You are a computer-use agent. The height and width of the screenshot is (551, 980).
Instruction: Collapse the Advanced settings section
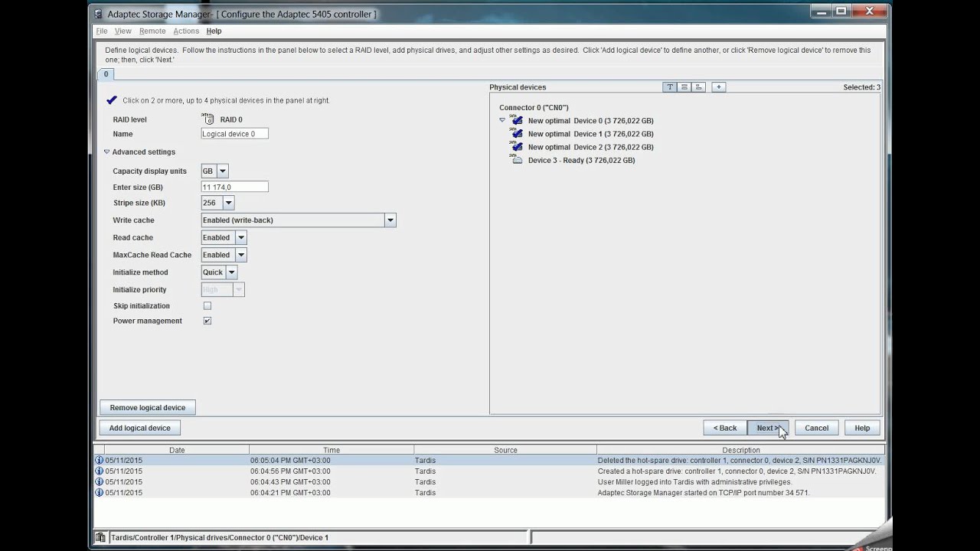tap(106, 152)
